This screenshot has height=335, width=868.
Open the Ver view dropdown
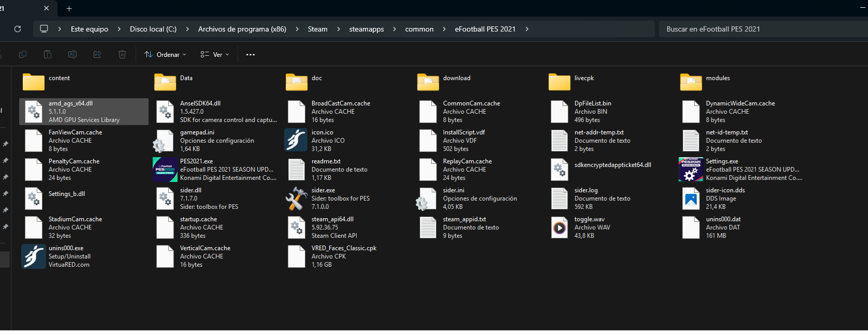pos(215,54)
